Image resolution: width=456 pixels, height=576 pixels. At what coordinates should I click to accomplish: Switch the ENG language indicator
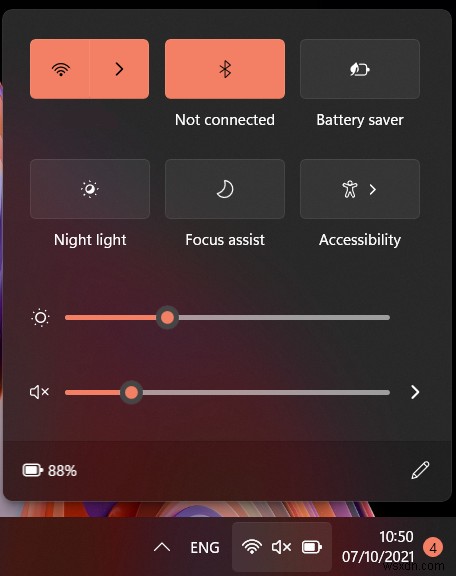click(x=205, y=548)
